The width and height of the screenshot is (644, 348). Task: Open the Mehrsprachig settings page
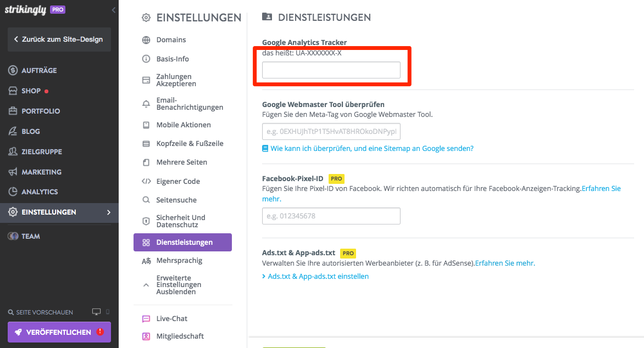tap(179, 261)
